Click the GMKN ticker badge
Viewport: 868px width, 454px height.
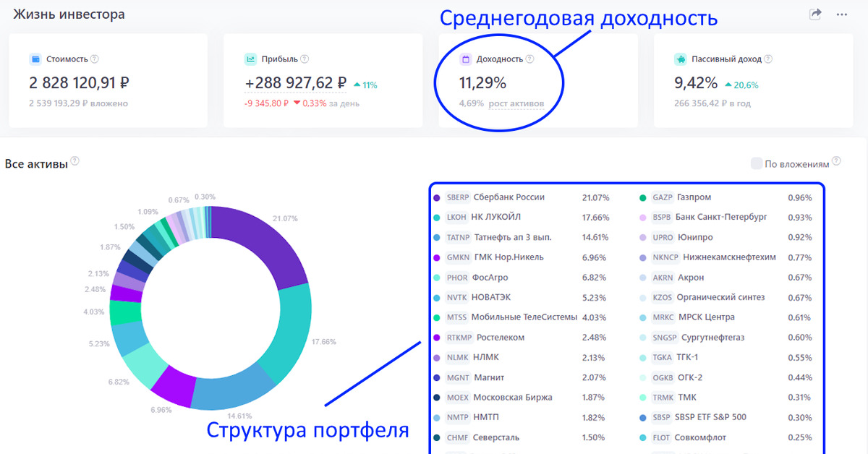coord(458,257)
